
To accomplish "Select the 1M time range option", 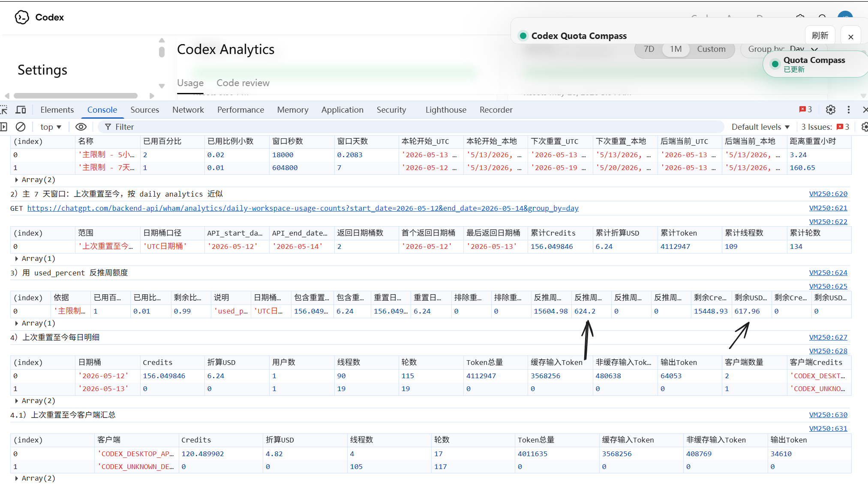I will click(x=676, y=49).
